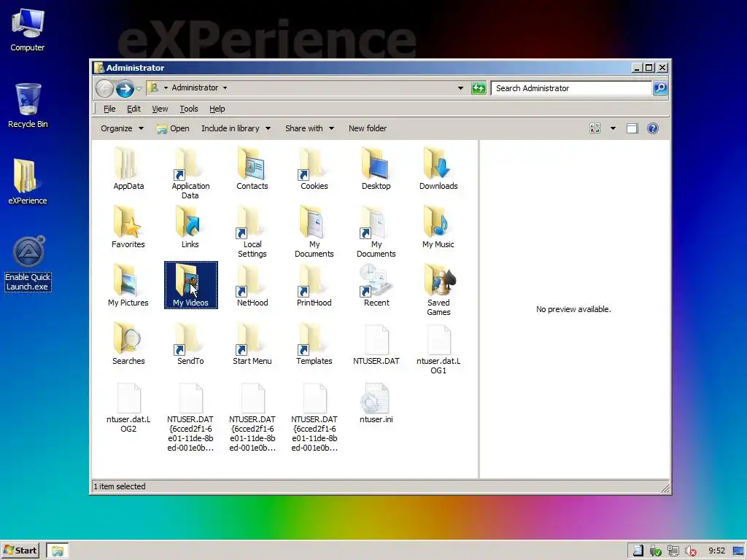Expand the view options dropdown arrow
747x560 pixels.
pos(613,128)
